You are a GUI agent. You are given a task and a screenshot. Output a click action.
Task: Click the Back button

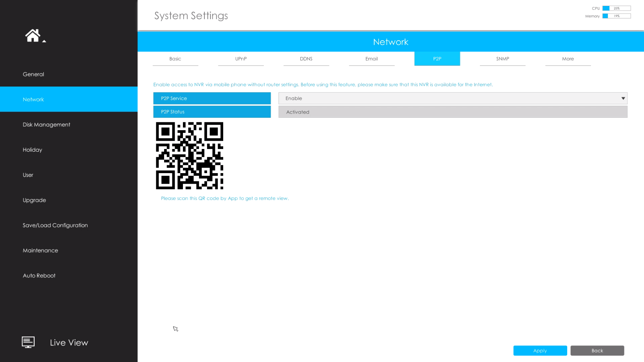tap(597, 351)
